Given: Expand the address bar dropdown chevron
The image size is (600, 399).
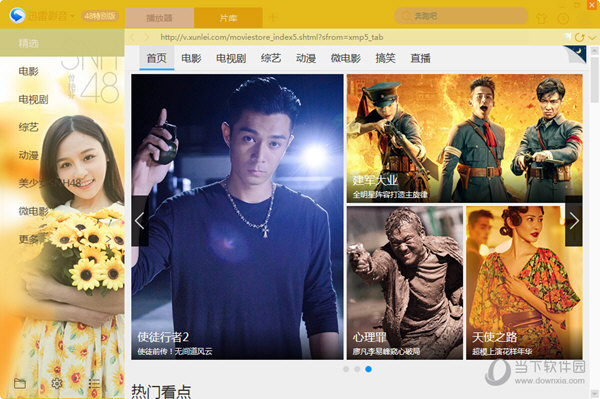Looking at the screenshot, I should point(592,37).
